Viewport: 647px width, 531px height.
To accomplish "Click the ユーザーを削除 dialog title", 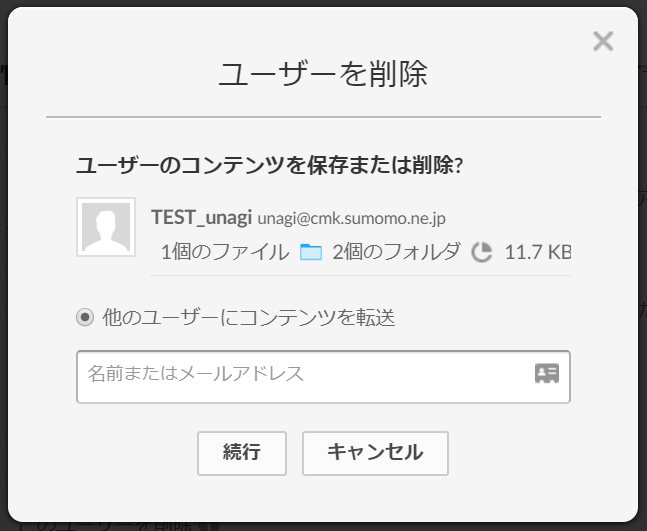I will [323, 74].
